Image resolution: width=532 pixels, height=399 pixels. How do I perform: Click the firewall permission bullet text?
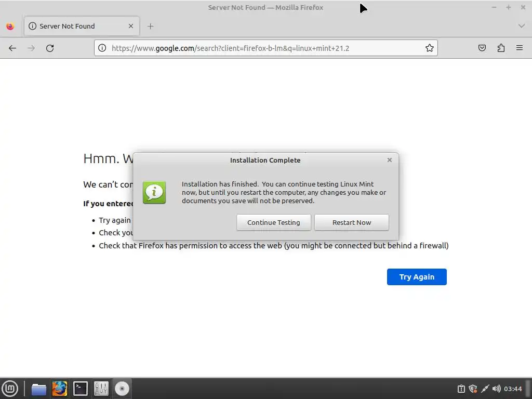273,246
